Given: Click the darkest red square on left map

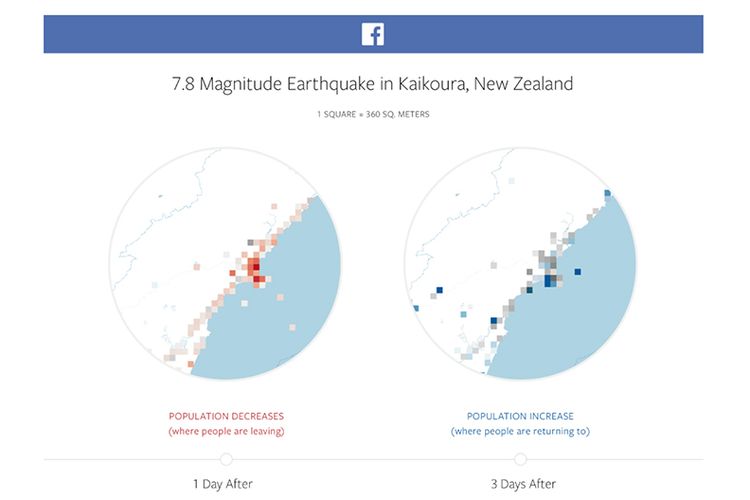Looking at the screenshot, I should (256, 267).
